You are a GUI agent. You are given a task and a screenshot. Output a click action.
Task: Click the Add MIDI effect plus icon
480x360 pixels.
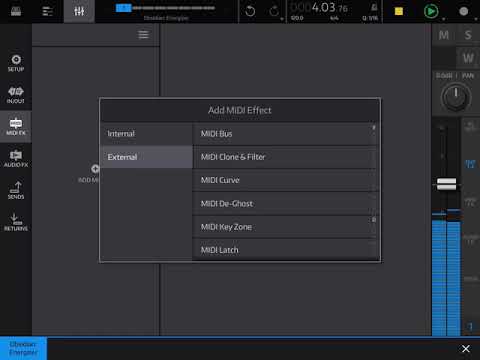coord(95,169)
